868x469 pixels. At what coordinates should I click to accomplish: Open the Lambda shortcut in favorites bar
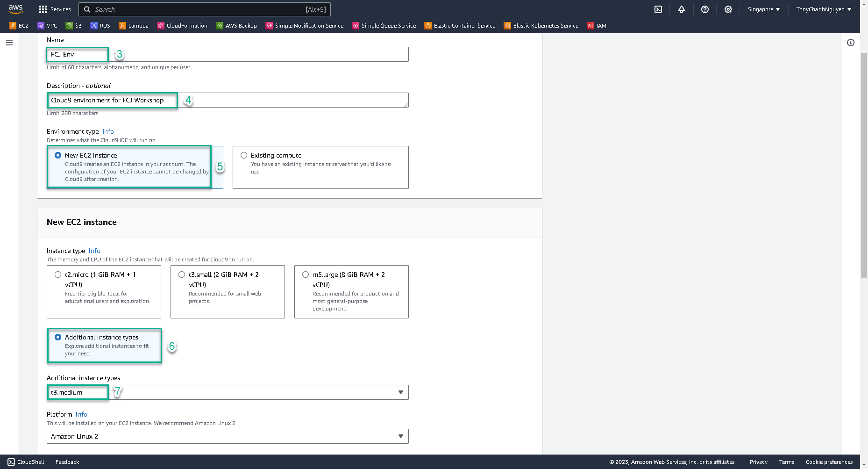[x=134, y=26]
